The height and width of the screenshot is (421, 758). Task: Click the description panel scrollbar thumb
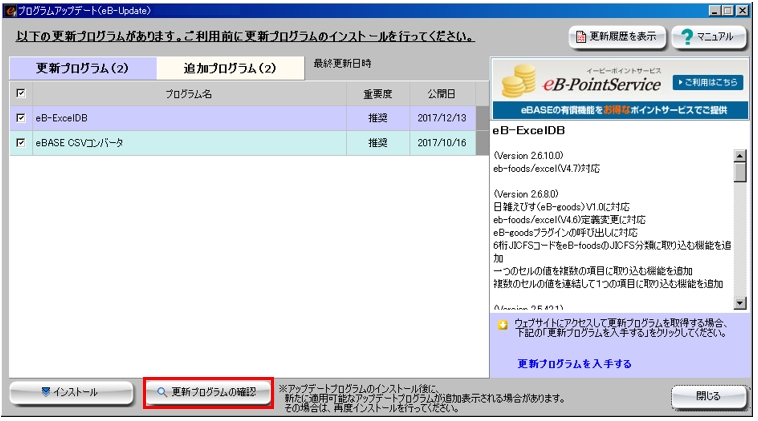740,173
